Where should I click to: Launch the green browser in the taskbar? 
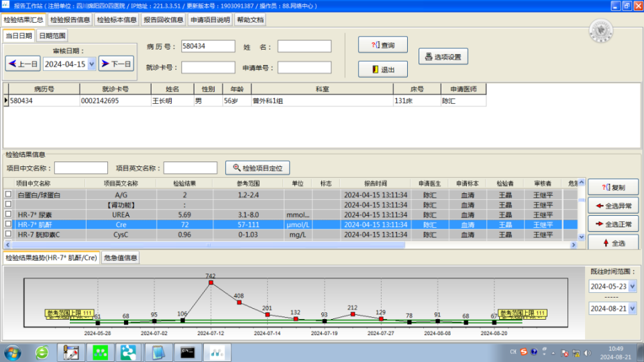point(42,353)
